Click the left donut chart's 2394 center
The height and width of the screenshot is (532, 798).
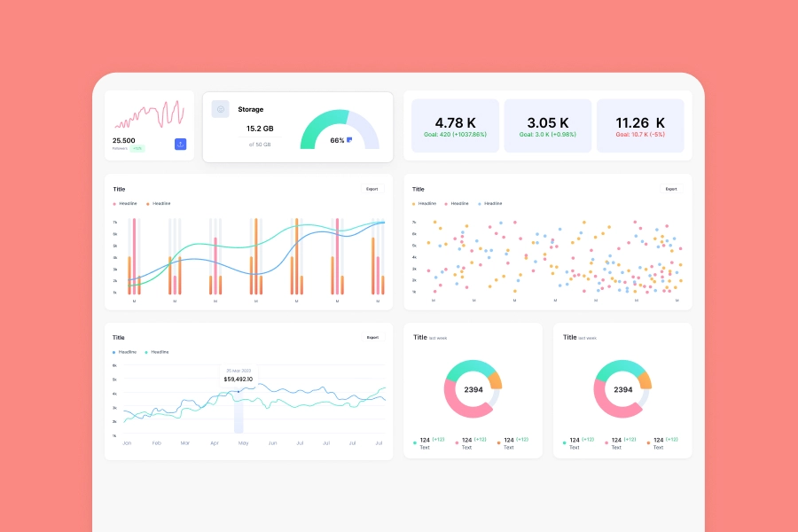click(473, 389)
